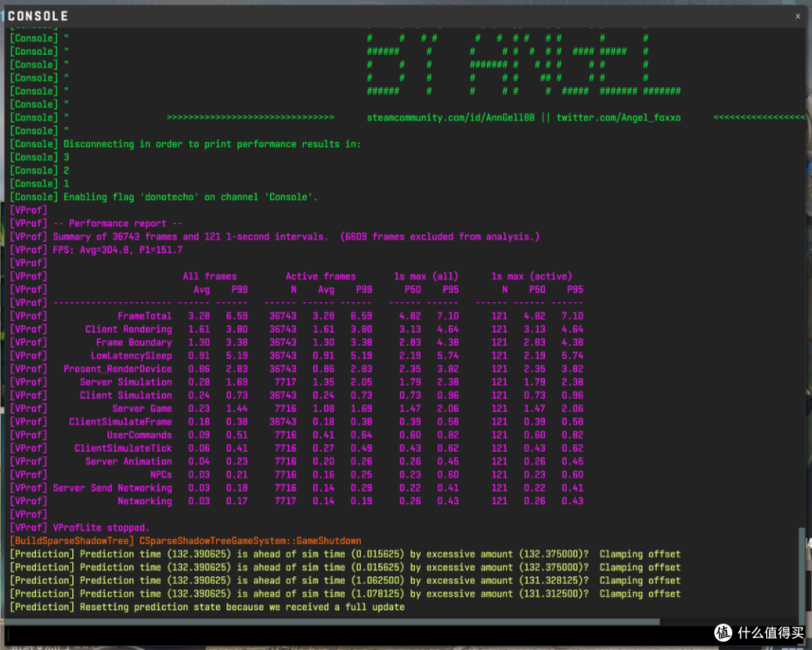Click the ClientSimulateTick row label
Image resolution: width=812 pixels, height=650 pixels.
pos(123,448)
